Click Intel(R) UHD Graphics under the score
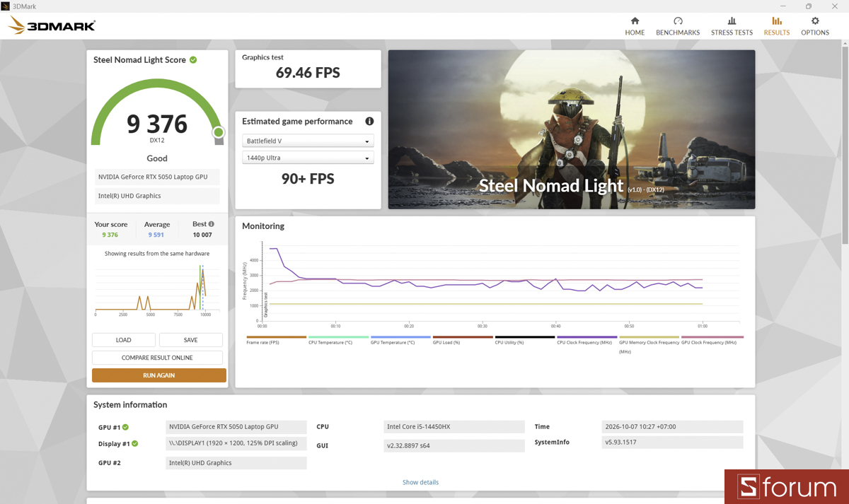849x504 pixels. click(x=157, y=196)
